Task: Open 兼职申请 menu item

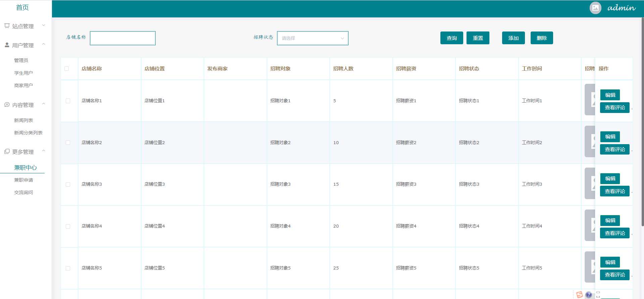Action: (23, 180)
